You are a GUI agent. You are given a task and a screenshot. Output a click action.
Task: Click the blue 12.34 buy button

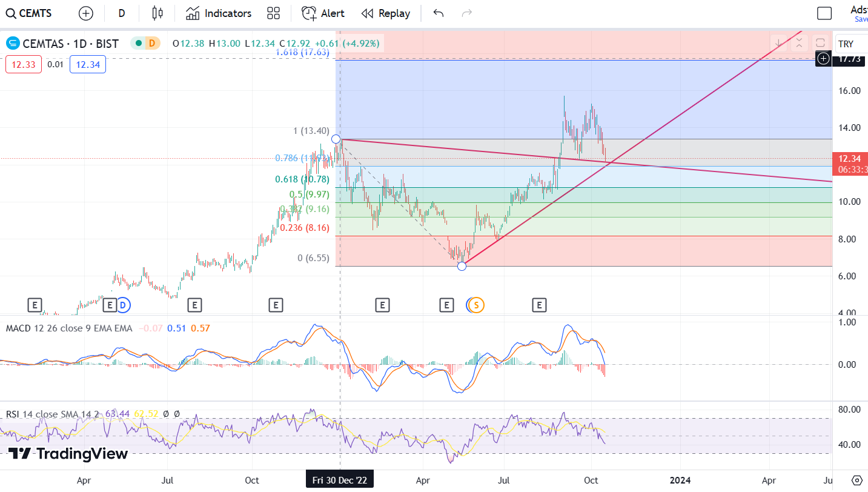[88, 64]
